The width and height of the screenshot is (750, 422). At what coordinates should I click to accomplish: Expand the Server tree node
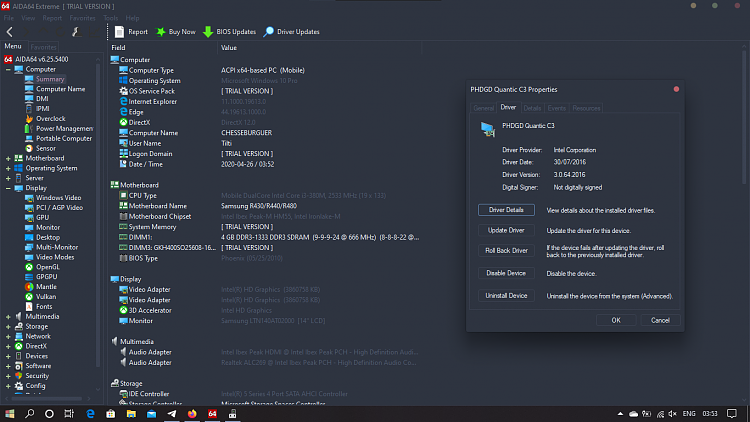pyautogui.click(x=8, y=178)
